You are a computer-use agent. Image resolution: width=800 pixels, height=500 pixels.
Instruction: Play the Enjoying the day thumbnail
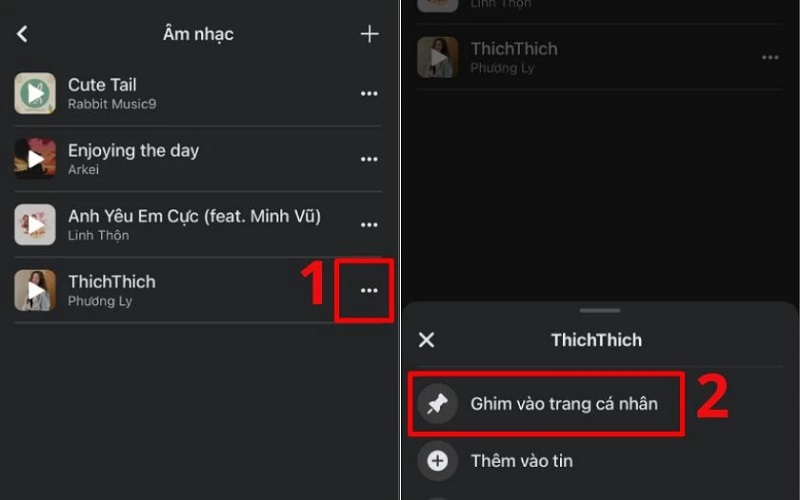(35, 158)
